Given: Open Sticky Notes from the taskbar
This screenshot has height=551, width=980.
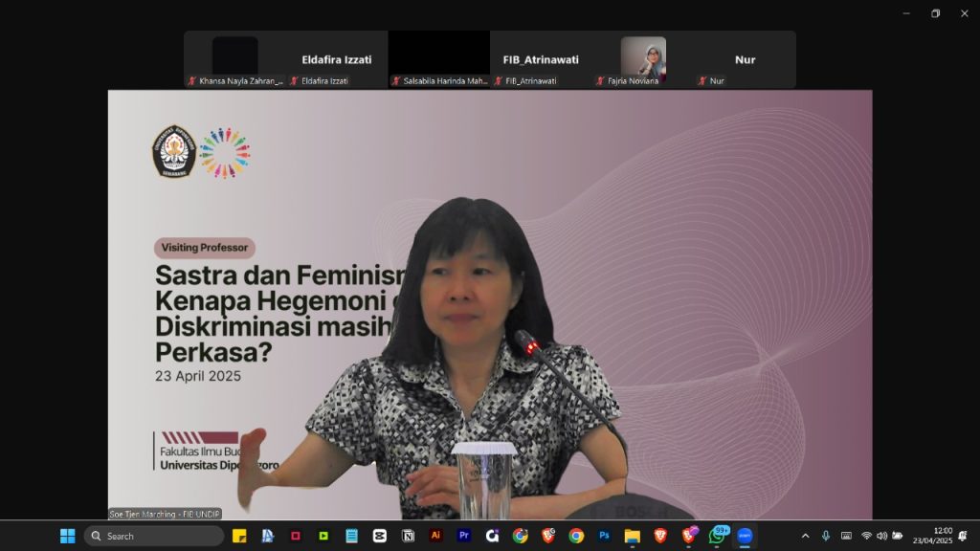Looking at the screenshot, I should pos(239,536).
